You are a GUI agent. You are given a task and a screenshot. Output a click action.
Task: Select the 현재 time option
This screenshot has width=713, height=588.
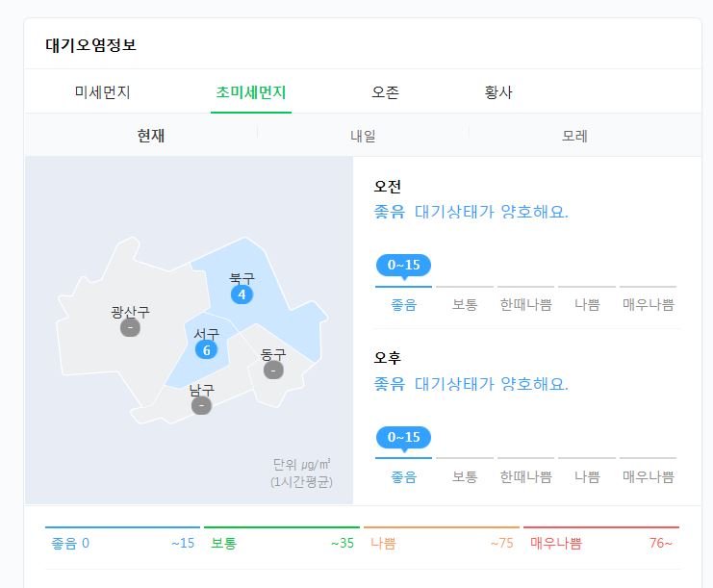(x=151, y=136)
